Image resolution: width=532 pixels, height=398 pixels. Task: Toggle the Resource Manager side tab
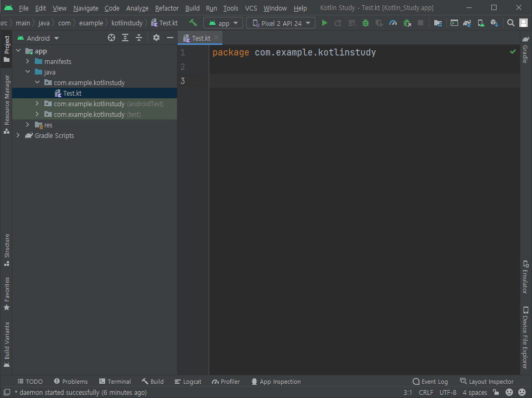coord(6,104)
